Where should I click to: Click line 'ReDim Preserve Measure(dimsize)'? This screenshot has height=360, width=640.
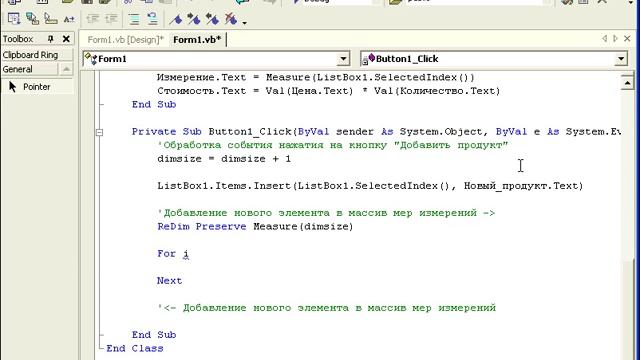coord(255,226)
